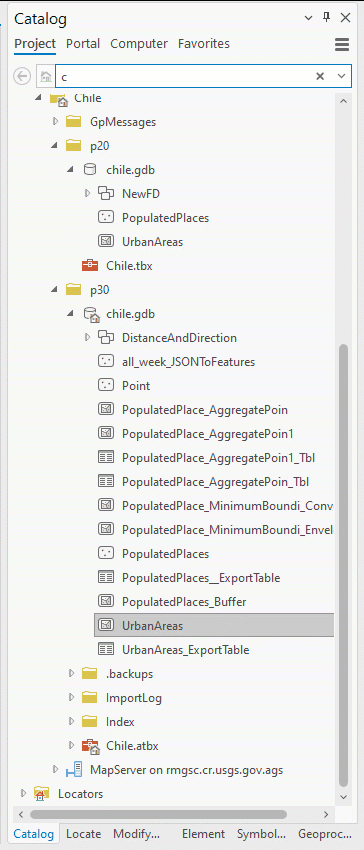This screenshot has width=364, height=850.
Task: Click the Chile.tbx toolbox icon
Action: coord(90,266)
